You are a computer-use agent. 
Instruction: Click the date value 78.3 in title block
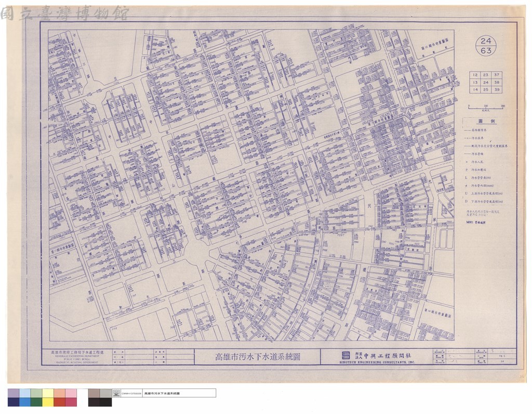tap(501, 356)
